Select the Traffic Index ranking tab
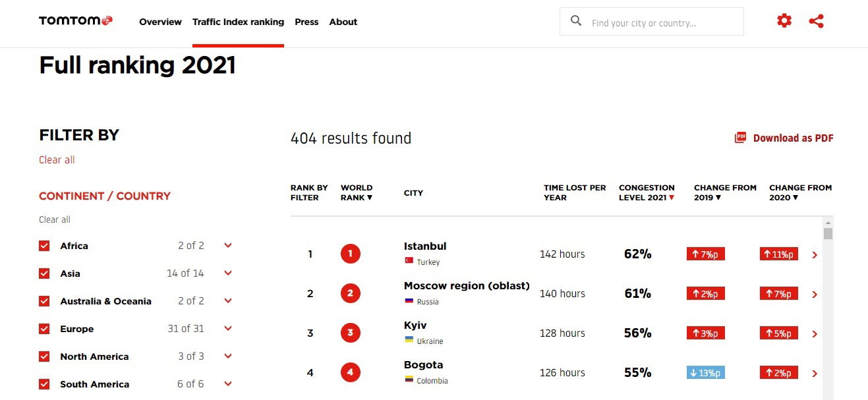 238,22
